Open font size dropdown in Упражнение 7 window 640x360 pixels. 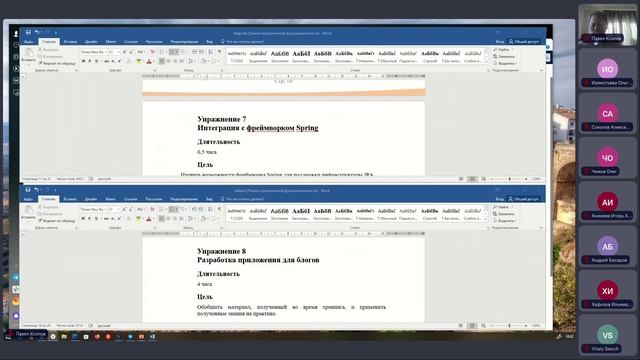(118, 52)
